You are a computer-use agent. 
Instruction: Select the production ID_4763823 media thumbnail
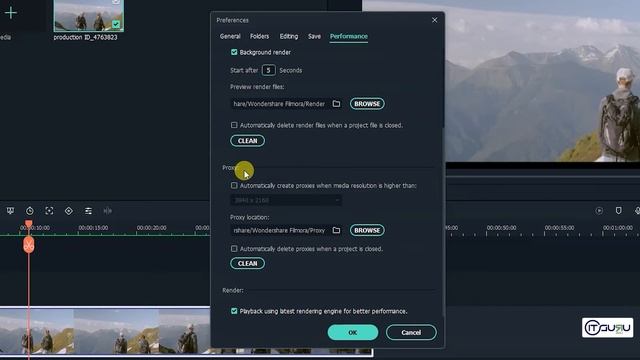[x=89, y=16]
